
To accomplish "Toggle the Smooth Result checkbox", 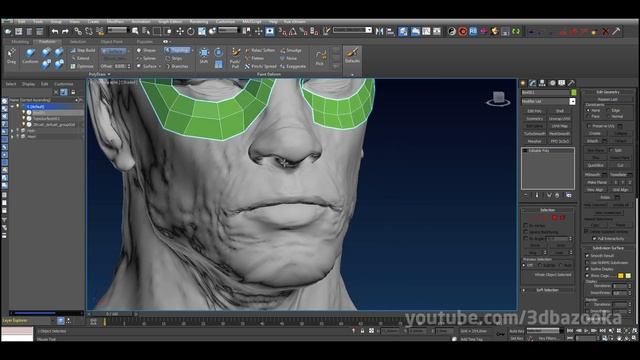I will point(587,256).
